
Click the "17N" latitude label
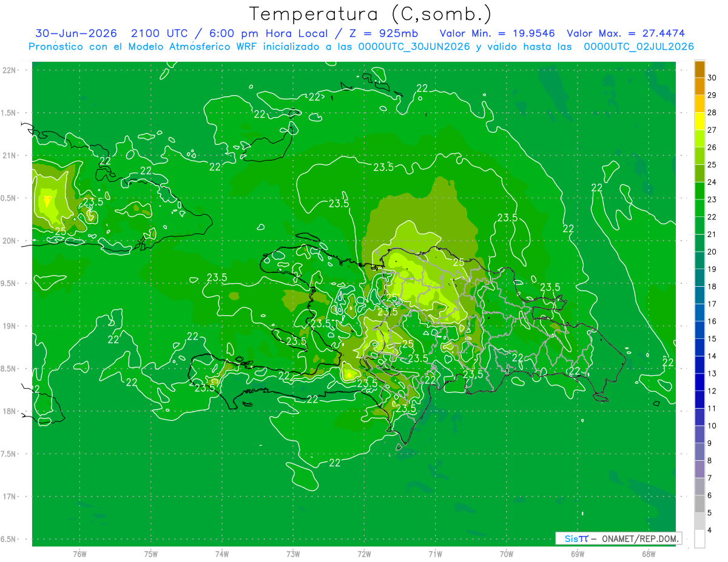pyautogui.click(x=10, y=497)
